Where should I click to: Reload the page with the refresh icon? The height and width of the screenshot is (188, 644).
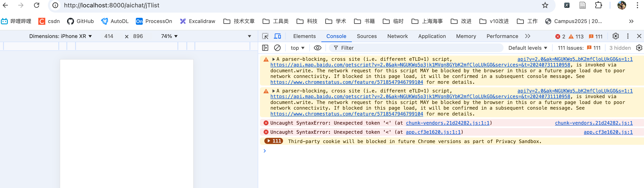click(x=37, y=5)
